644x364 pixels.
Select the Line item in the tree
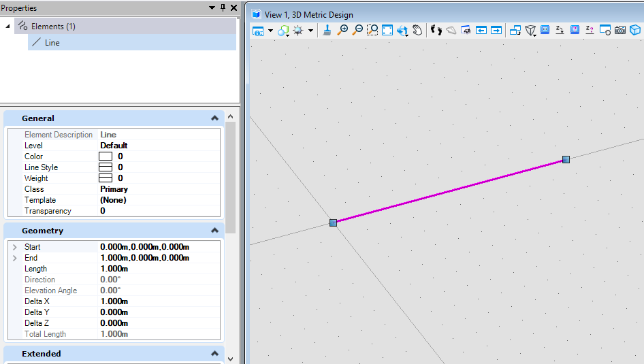pos(132,43)
